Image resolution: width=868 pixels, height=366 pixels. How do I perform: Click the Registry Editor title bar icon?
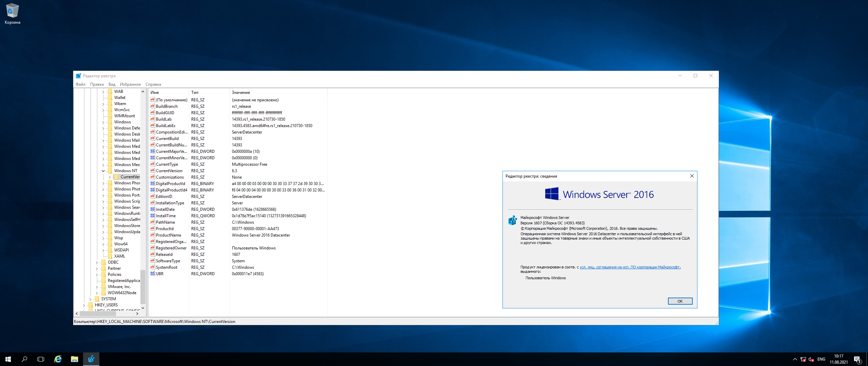[78, 76]
